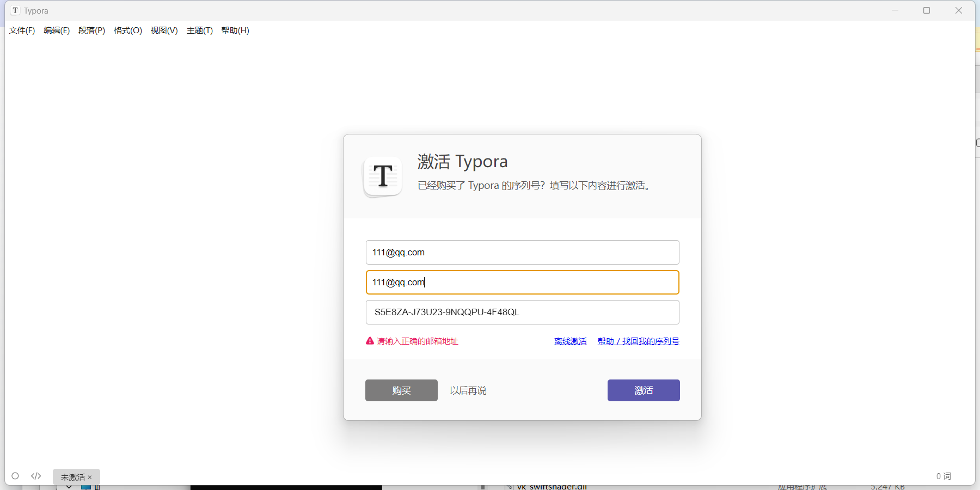Open 帮助 / 找回我的序列号 link
980x490 pixels.
pos(638,341)
